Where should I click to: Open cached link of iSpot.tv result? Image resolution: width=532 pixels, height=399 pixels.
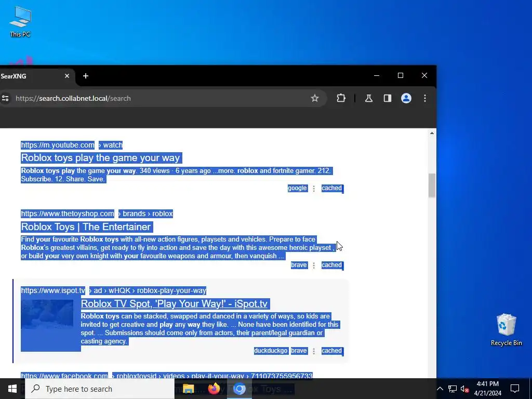pos(331,351)
